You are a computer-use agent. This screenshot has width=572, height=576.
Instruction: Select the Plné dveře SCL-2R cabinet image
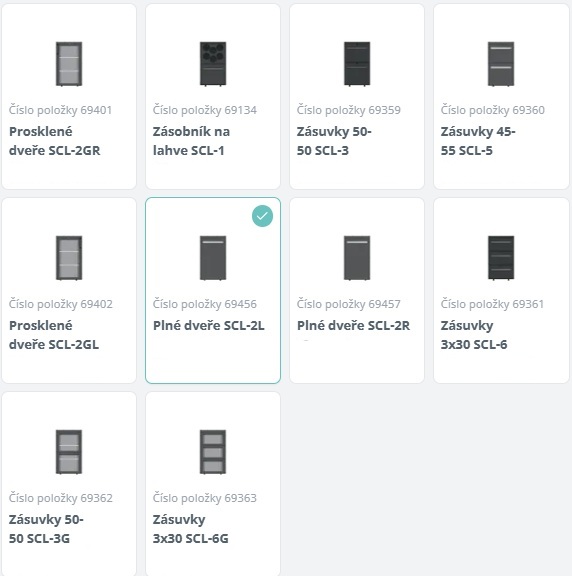point(357,258)
